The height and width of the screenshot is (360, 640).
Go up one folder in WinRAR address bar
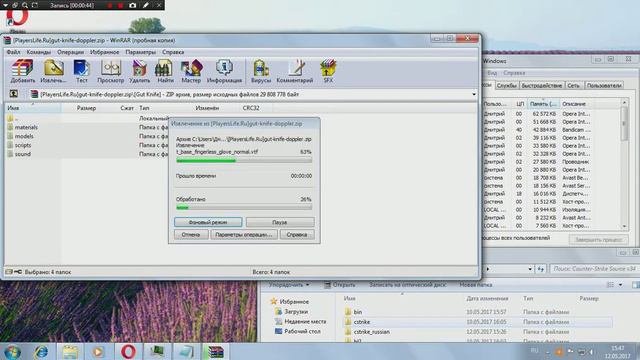pyautogui.click(x=13, y=94)
